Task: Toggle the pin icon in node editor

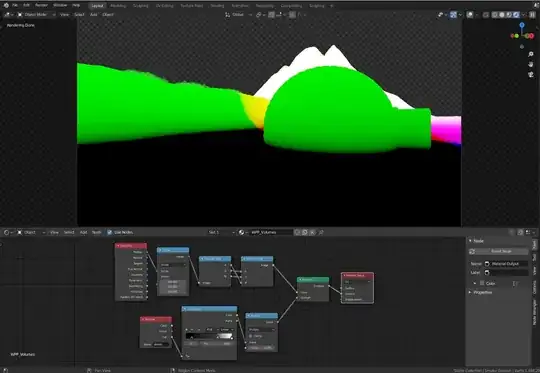Action: (321, 232)
